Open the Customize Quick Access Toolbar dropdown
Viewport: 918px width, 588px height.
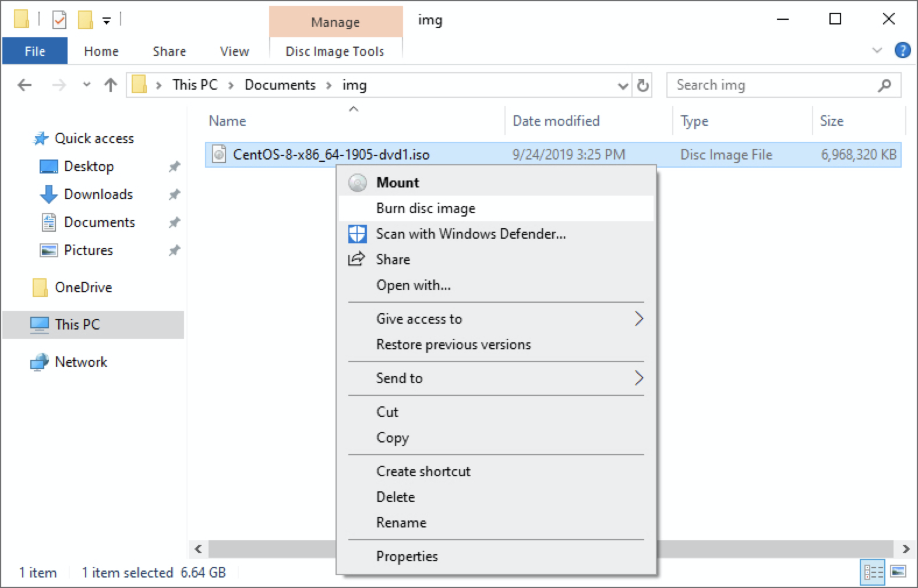pyautogui.click(x=107, y=21)
